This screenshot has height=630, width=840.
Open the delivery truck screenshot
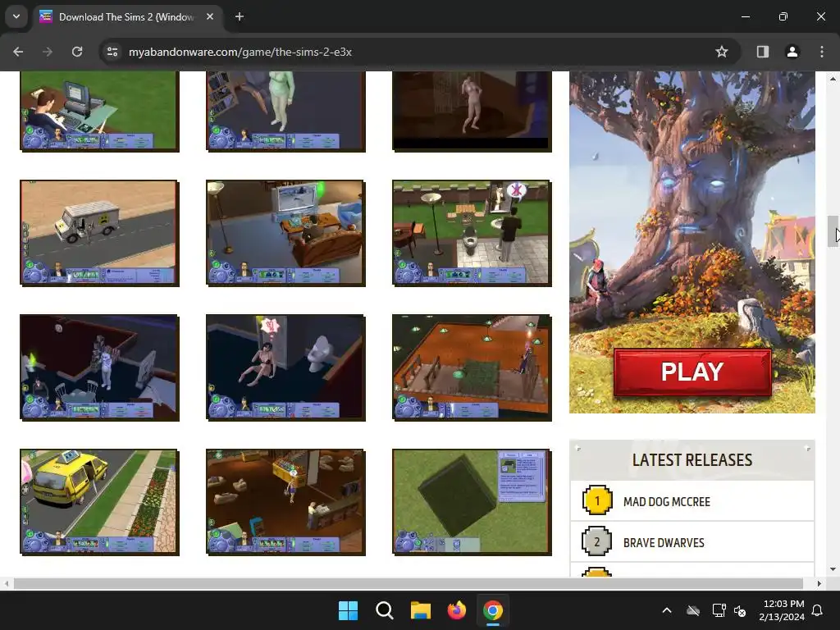(99, 233)
